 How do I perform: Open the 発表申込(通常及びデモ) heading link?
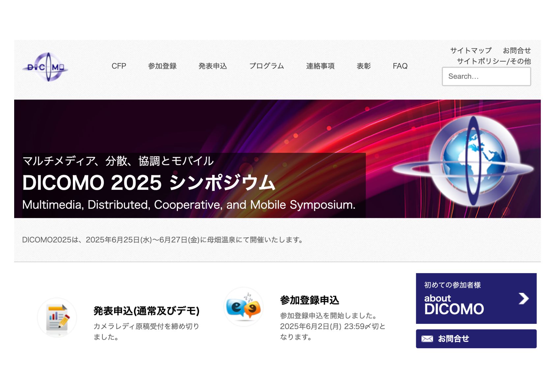pos(146,311)
